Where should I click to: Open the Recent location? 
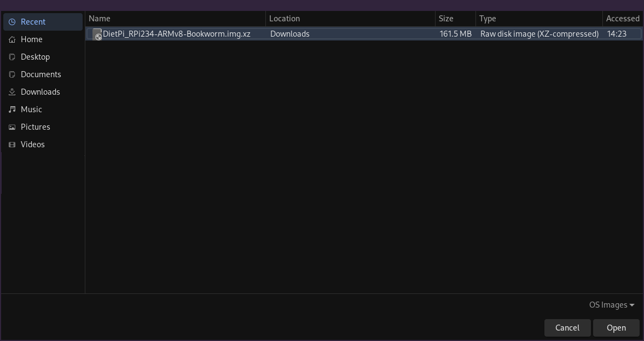43,22
